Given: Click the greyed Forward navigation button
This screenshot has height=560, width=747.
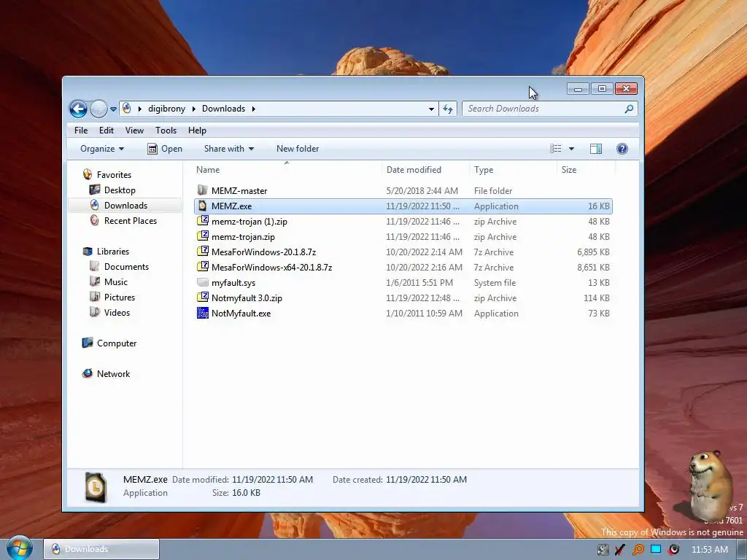Looking at the screenshot, I should [98, 109].
